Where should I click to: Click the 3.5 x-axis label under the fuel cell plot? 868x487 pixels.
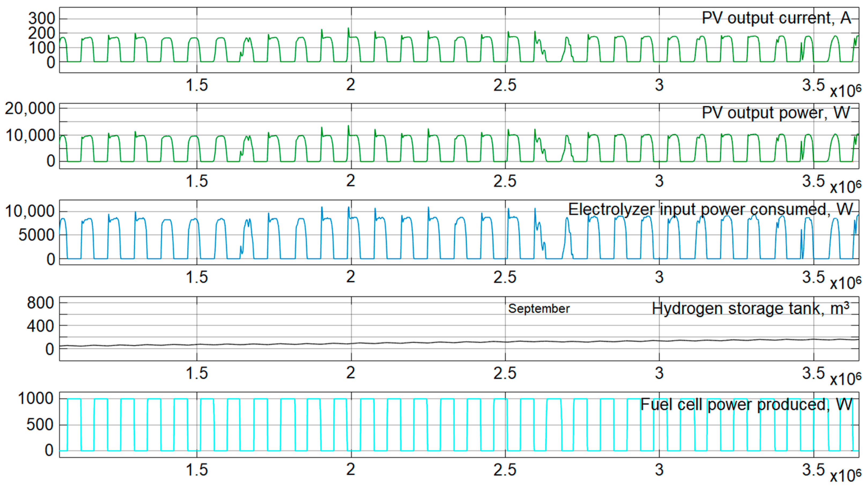point(813,469)
